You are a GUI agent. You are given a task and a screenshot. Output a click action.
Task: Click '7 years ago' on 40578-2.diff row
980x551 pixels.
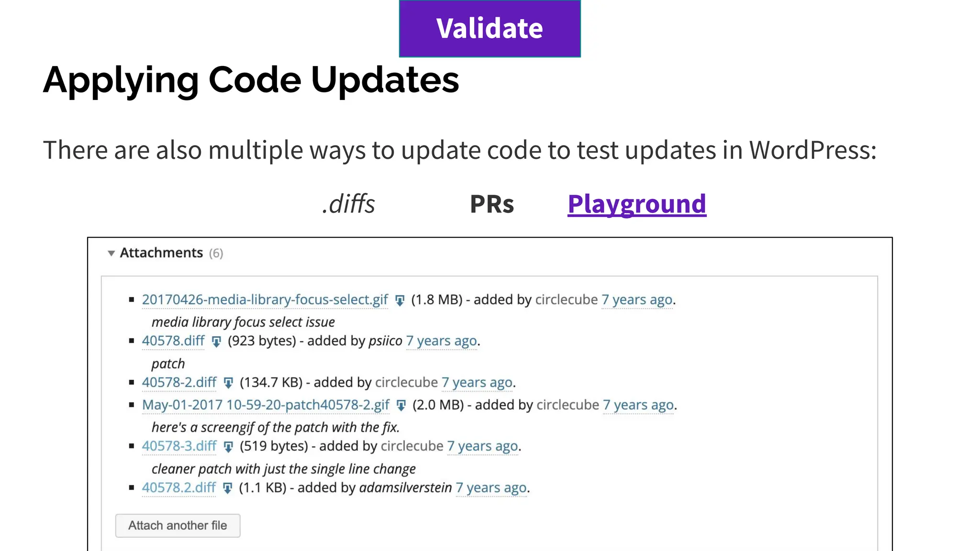click(477, 382)
